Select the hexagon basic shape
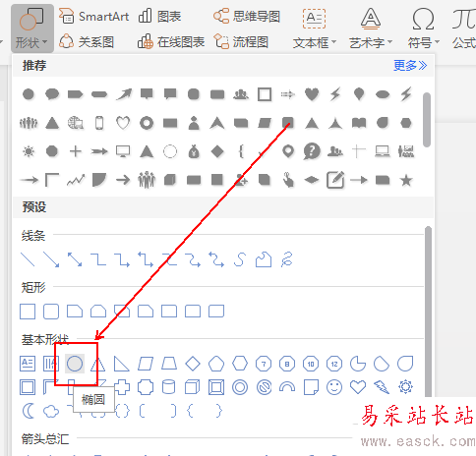The width and height of the screenshot is (476, 456). tap(240, 364)
